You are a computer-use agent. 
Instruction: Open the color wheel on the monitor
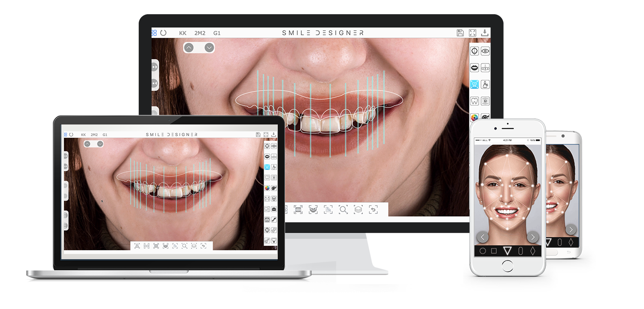point(474,117)
